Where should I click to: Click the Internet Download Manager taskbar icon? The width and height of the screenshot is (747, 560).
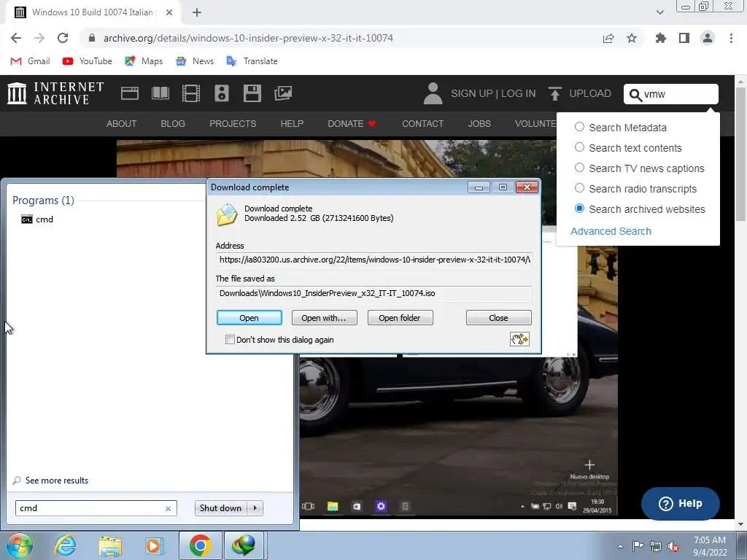(x=244, y=545)
